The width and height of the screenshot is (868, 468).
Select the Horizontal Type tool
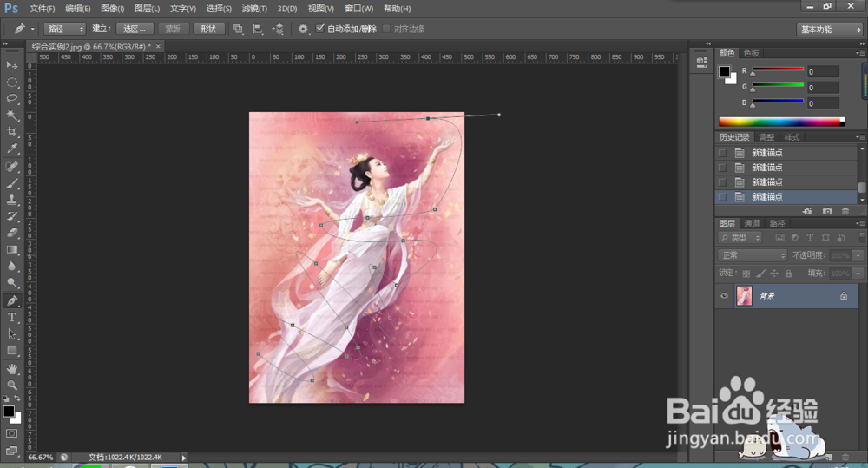(11, 317)
